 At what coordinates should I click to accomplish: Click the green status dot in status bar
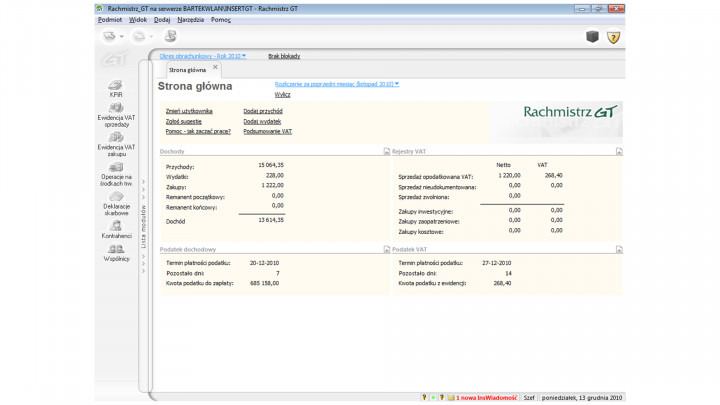pos(433,397)
